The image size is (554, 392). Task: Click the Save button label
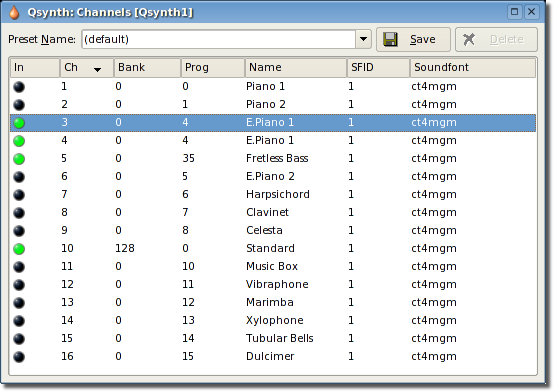(423, 39)
